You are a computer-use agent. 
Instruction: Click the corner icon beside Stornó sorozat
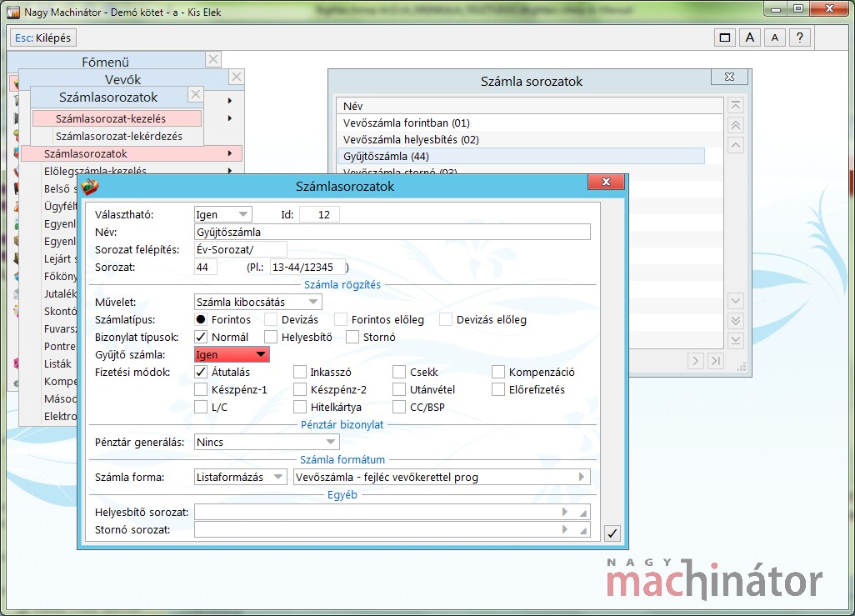(583, 530)
